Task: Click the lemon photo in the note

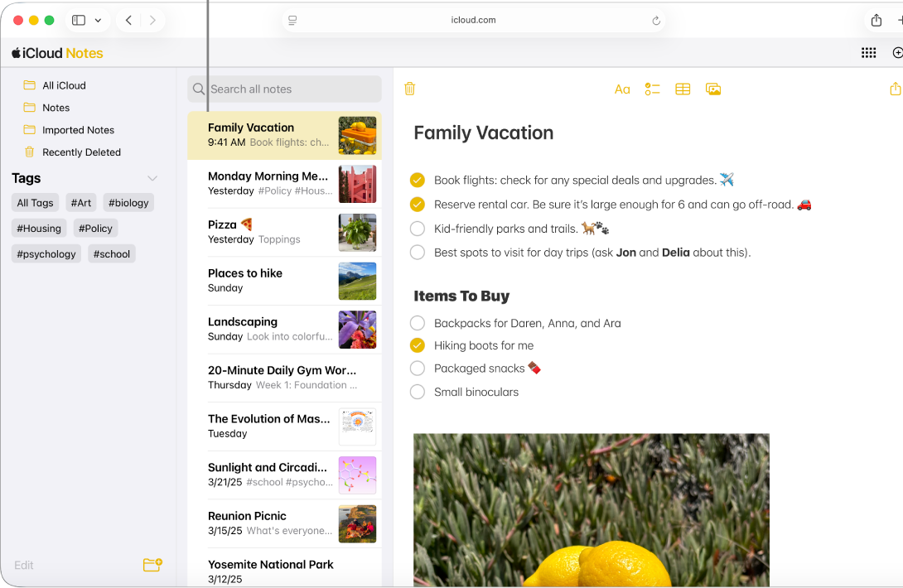Action: click(592, 510)
